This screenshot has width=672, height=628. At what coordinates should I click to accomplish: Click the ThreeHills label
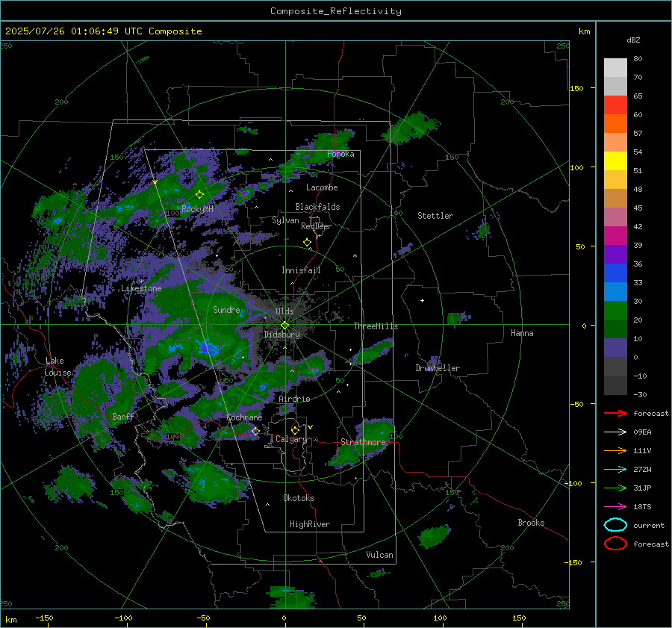point(376,326)
